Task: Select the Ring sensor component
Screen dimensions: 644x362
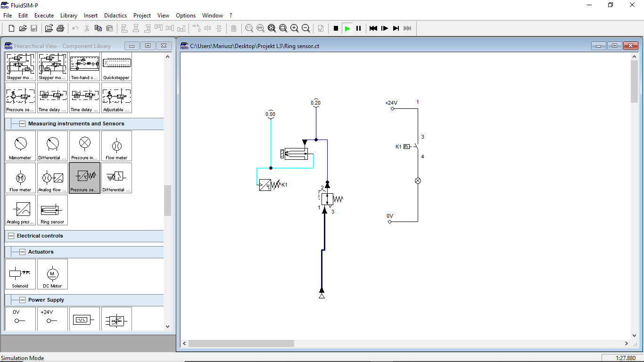Action: click(52, 210)
